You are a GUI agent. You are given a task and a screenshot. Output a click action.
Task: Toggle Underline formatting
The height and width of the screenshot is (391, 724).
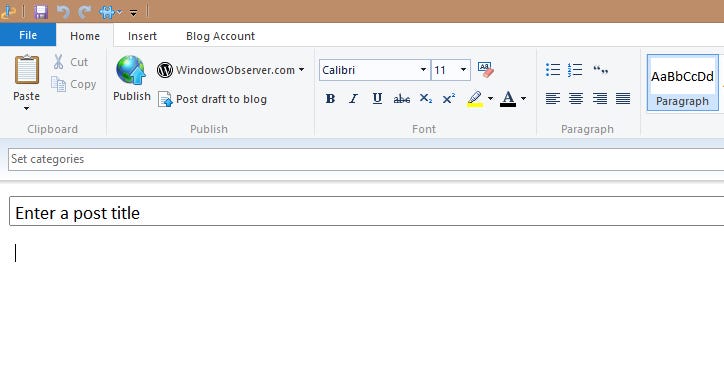(377, 98)
